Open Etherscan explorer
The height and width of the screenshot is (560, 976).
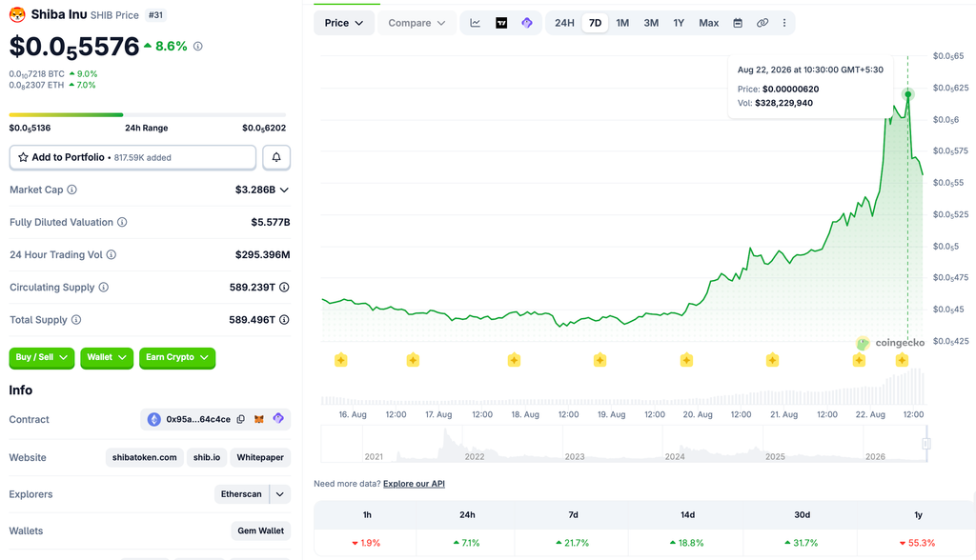click(241, 494)
